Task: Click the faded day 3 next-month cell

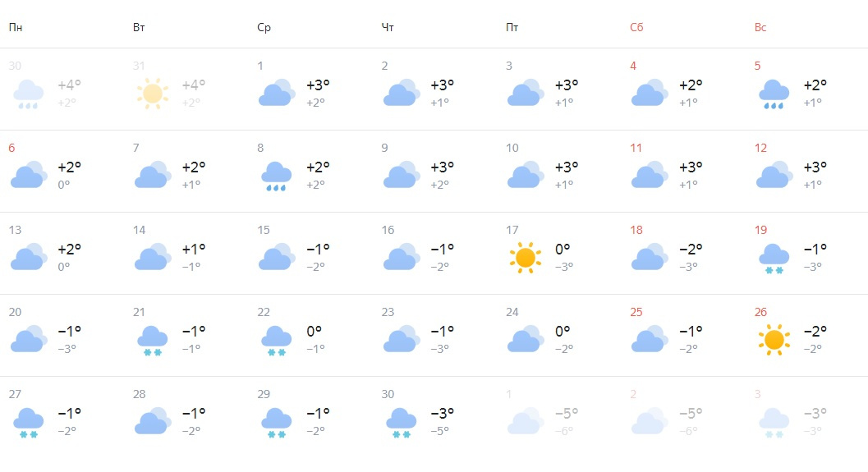Action: 808,417
